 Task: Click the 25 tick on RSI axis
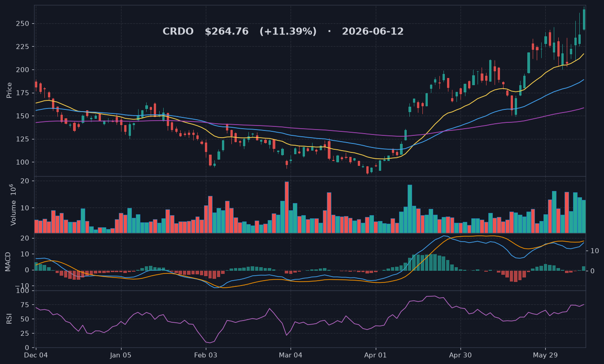click(26, 334)
